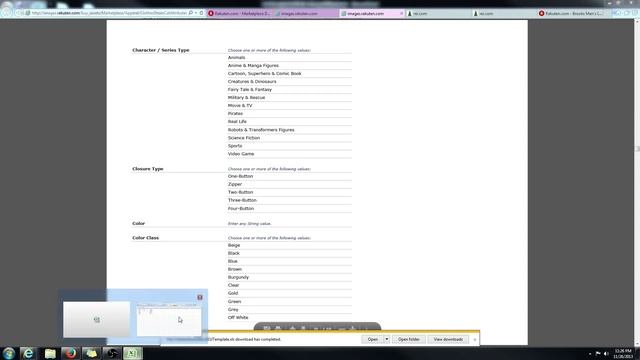Open Windows Explorer folder icon in taskbar
The image size is (640, 360).
pyautogui.click(x=50, y=353)
